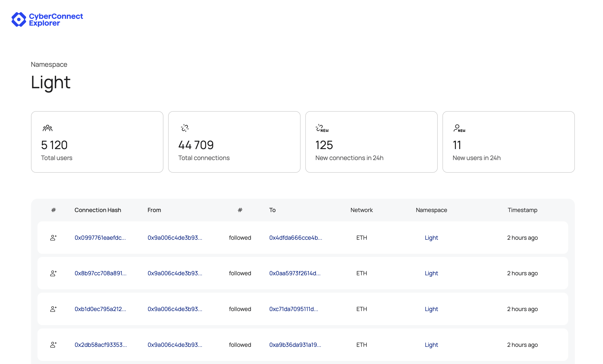This screenshot has width=603, height=364.
Task: Open To address 0x0aa5973f2614d...
Action: (295, 273)
